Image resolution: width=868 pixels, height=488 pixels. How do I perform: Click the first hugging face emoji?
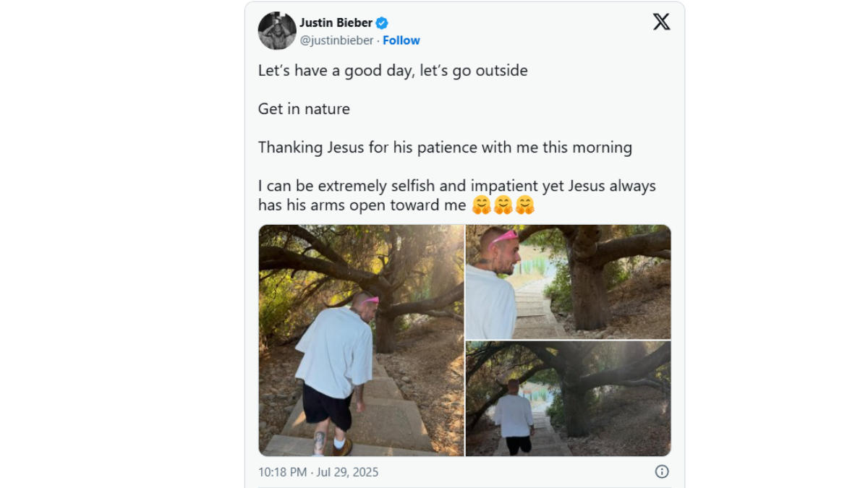[x=481, y=205]
